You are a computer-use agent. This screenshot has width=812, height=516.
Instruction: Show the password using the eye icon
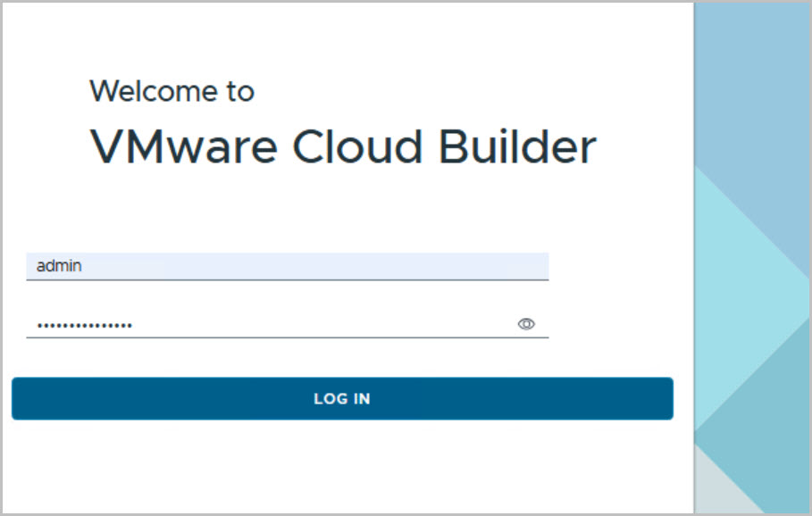tap(526, 324)
